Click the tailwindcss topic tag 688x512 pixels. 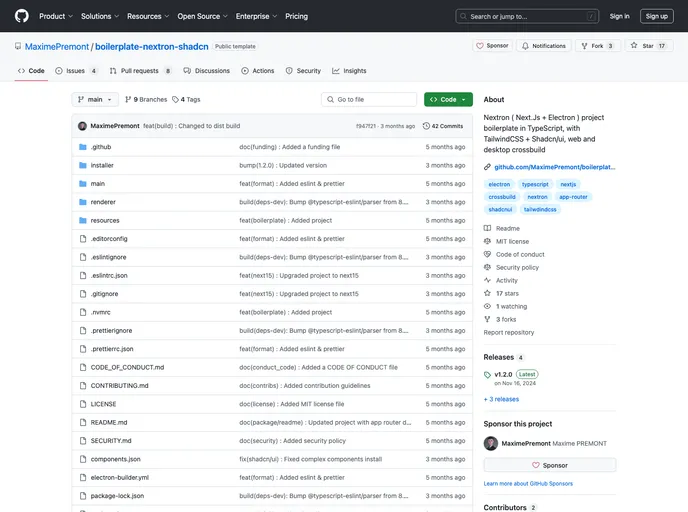[x=540, y=209]
